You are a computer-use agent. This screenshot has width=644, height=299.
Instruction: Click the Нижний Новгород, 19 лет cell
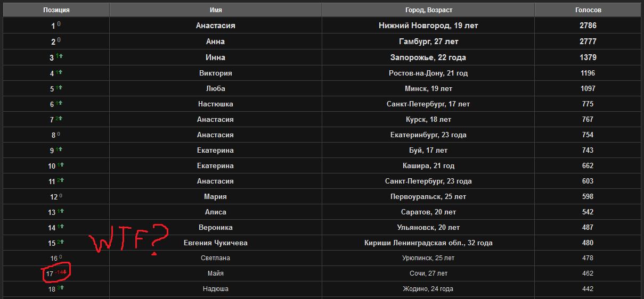click(428, 26)
